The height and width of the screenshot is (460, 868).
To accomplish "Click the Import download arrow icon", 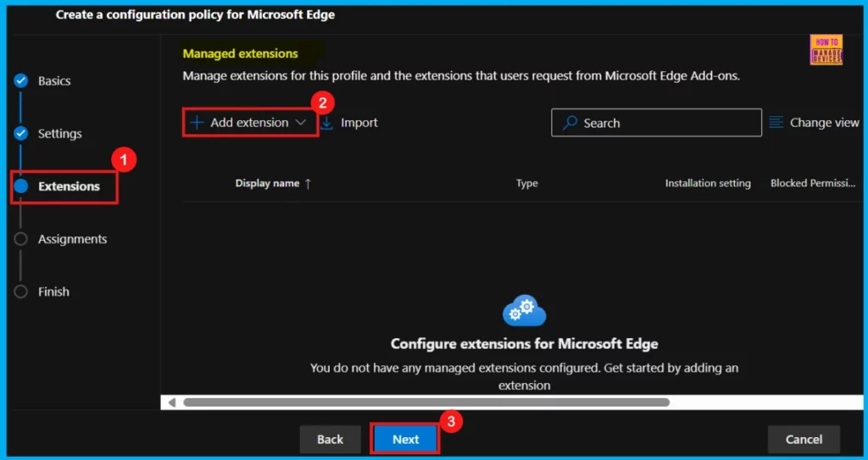I will (327, 123).
